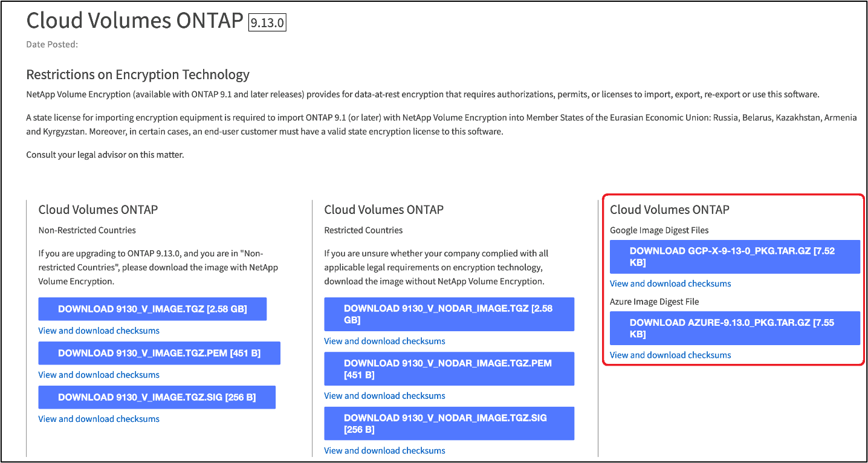Click Cloud Volumes ONTAP heading above Google Image Digest
Image resolution: width=868 pixels, height=463 pixels.
coord(670,210)
